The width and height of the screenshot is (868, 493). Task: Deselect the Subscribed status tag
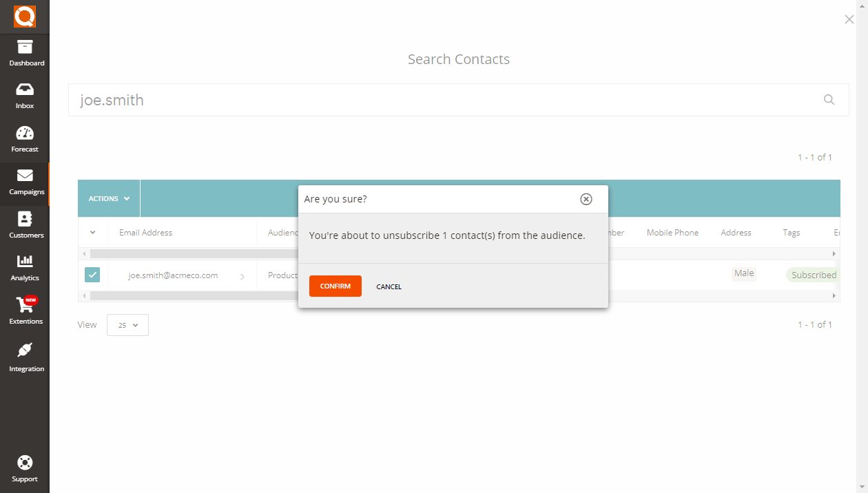coord(813,274)
